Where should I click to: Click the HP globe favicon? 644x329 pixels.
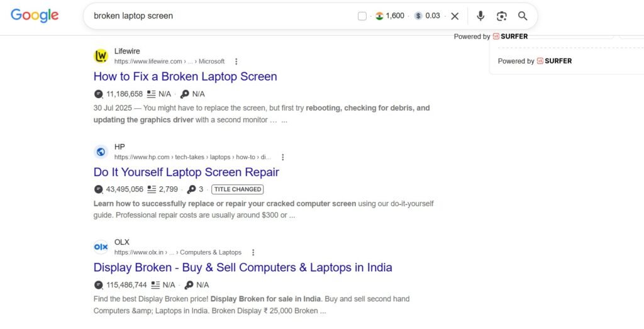coord(101,152)
